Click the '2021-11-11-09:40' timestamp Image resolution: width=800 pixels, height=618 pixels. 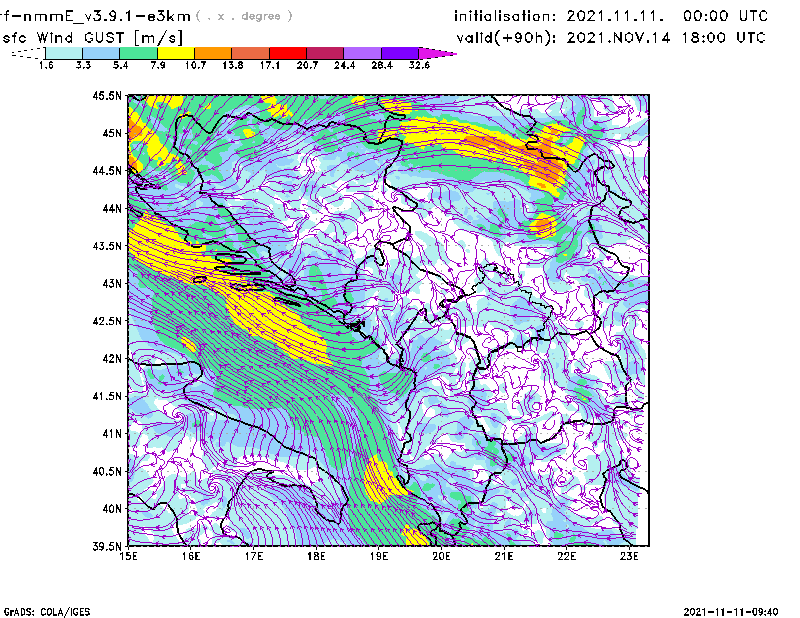coord(731,612)
